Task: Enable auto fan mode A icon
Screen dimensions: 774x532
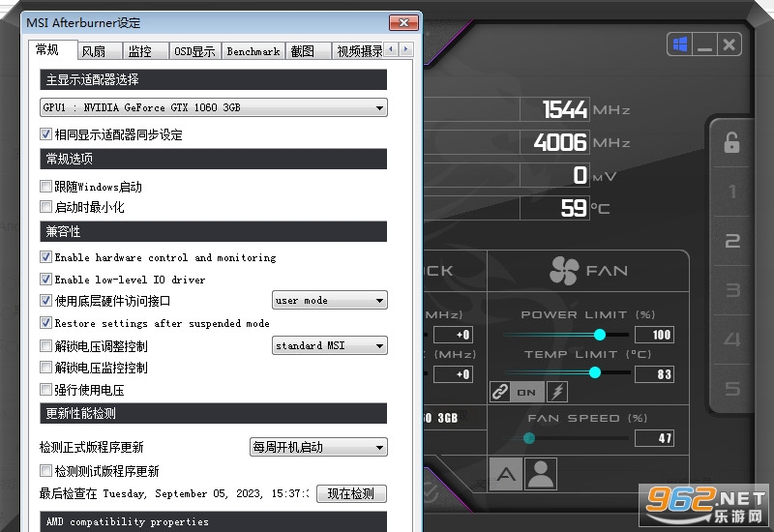Action: tap(506, 474)
